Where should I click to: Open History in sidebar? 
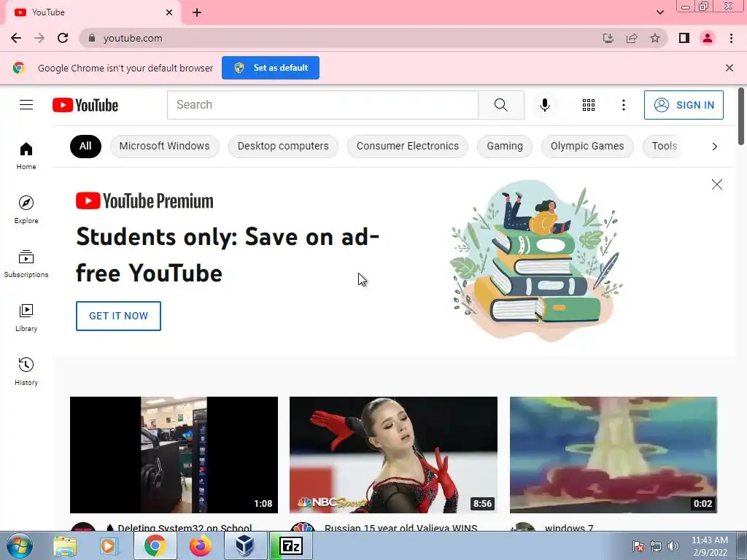click(x=26, y=371)
